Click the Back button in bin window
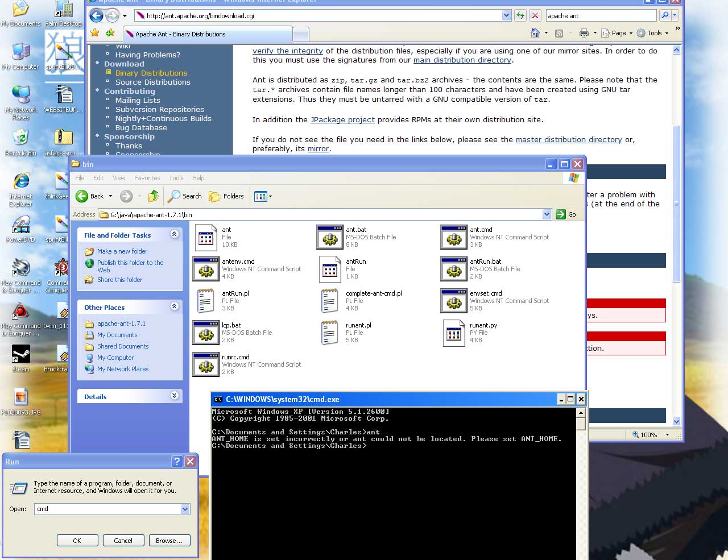Image resolution: width=728 pixels, height=560 pixels. coord(90,196)
